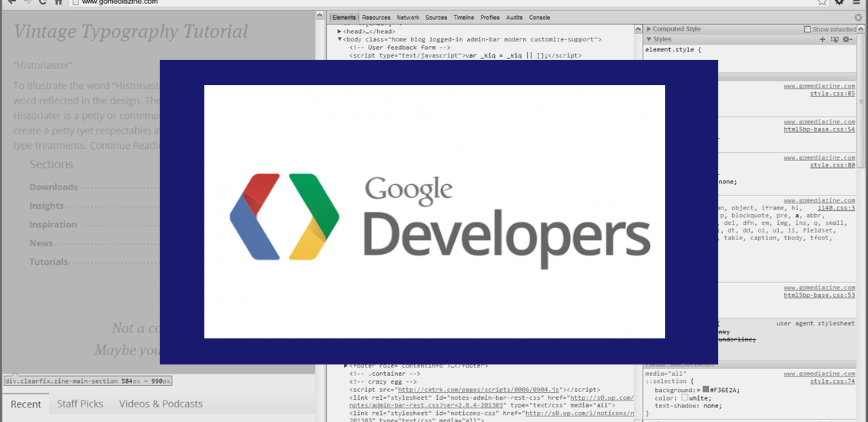Select the Staff Picks tab
This screenshot has width=868, height=422.
click(x=80, y=404)
